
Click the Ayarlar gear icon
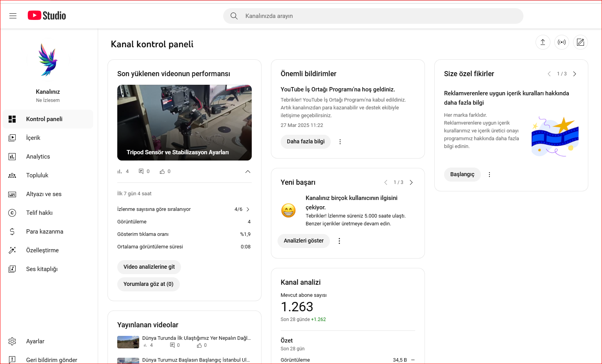coord(12,341)
